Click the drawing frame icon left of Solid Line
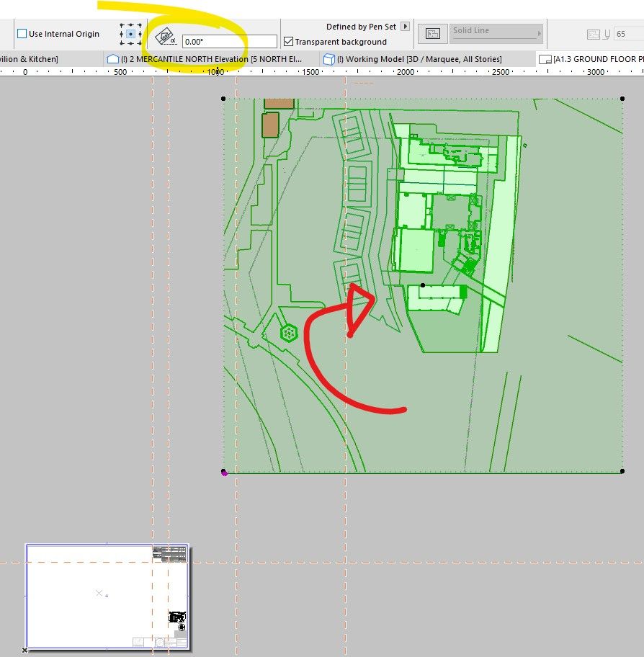The image size is (644, 657). click(432, 32)
